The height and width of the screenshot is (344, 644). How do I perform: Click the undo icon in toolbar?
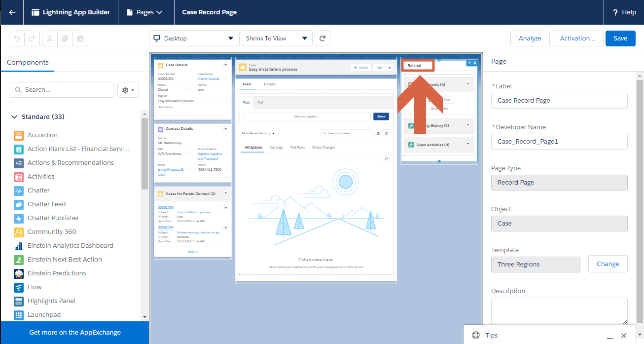tap(16, 38)
